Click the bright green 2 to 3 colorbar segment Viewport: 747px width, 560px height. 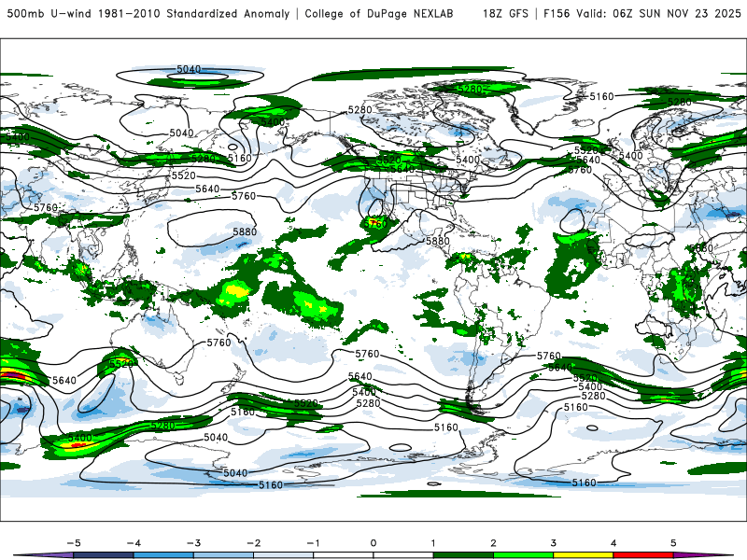pos(524,555)
